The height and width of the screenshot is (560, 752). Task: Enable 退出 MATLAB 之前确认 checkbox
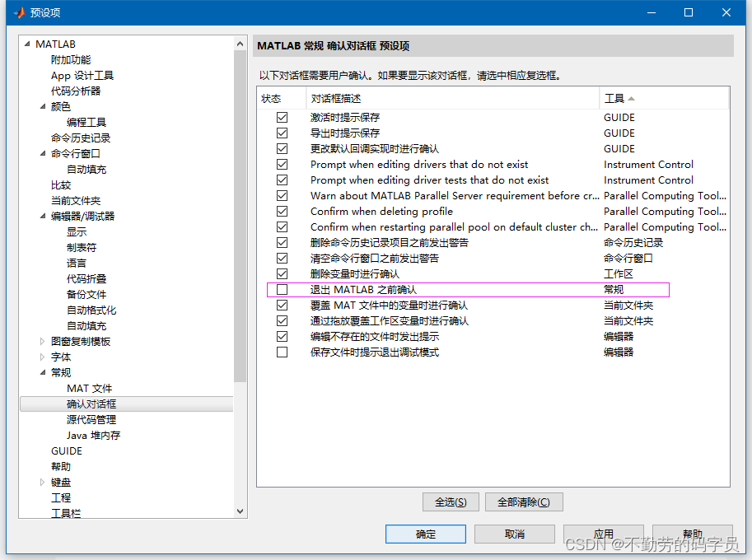(282, 290)
